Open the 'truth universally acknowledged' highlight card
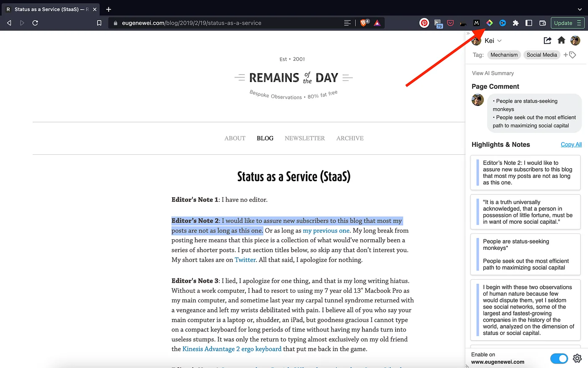This screenshot has height=368, width=588. [525, 212]
